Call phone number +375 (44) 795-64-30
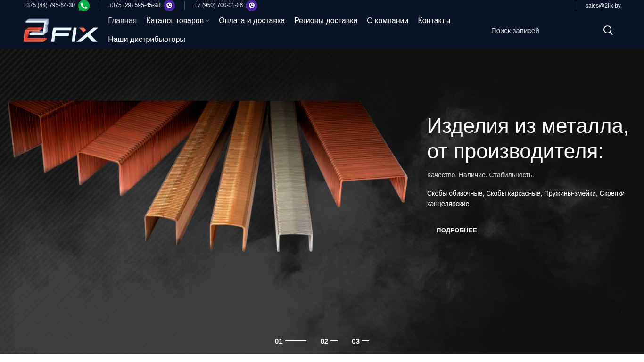 point(49,5)
